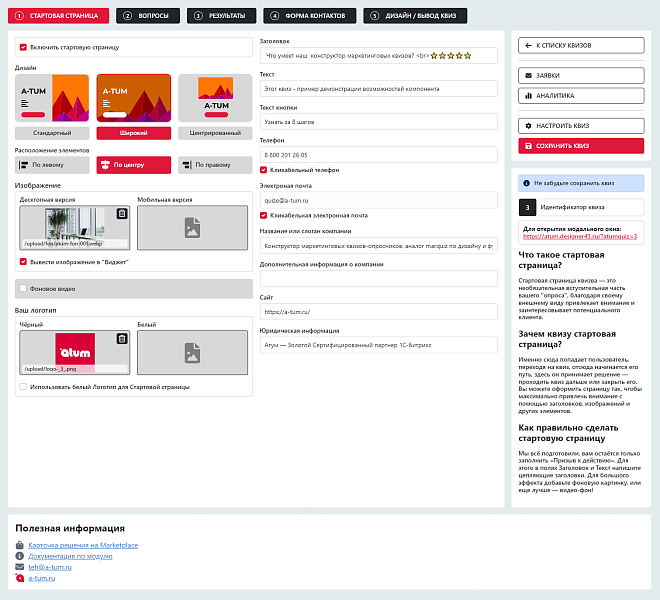
Task: Switch to the Вопросы tab
Action: [149, 16]
